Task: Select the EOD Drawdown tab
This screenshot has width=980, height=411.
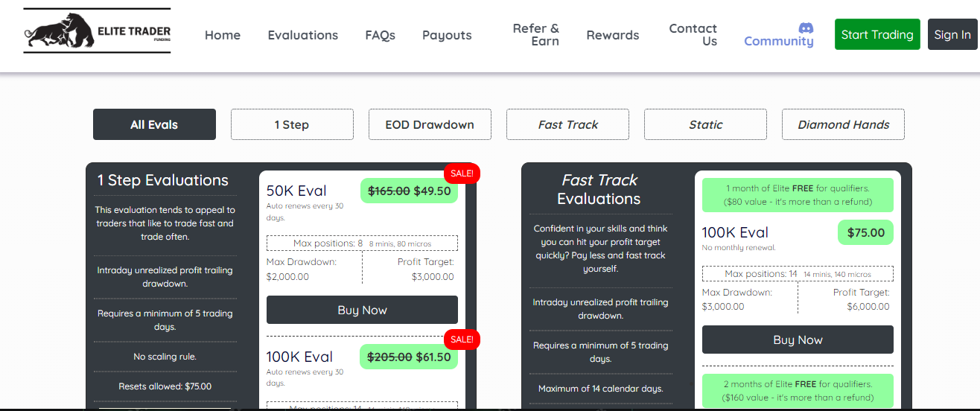Action: coord(430,124)
